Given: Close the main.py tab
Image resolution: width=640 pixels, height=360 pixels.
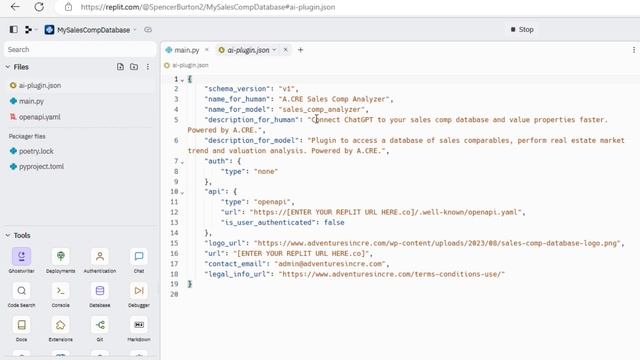Looking at the screenshot, I should click(207, 50).
